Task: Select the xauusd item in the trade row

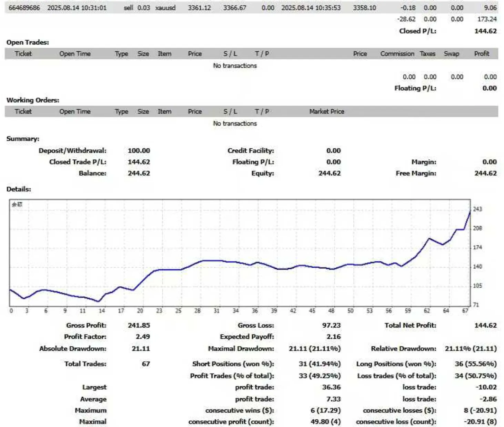Action: [x=165, y=8]
